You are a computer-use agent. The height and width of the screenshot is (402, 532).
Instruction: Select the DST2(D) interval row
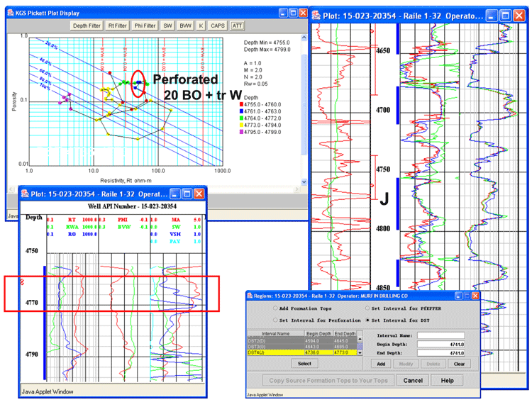[302, 340]
